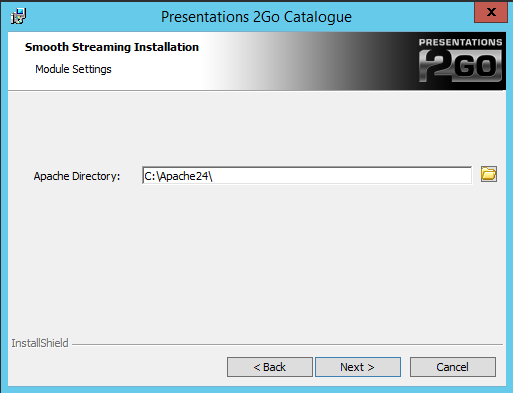Close the installer with the red X

491,12
